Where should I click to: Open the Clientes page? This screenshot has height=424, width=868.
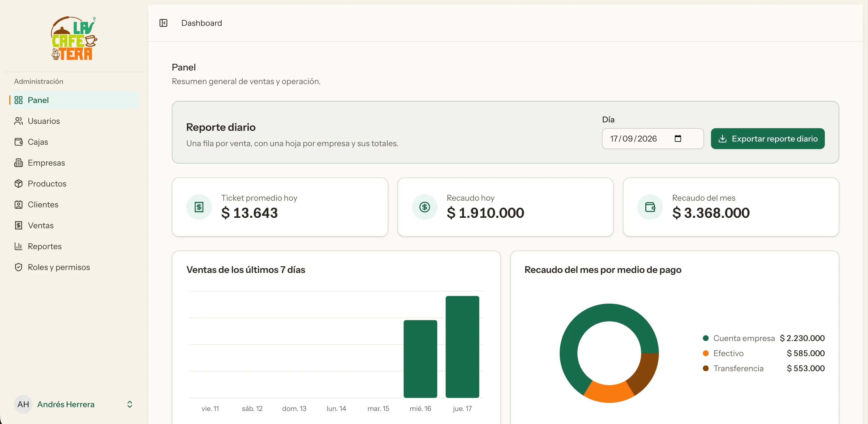click(74, 205)
